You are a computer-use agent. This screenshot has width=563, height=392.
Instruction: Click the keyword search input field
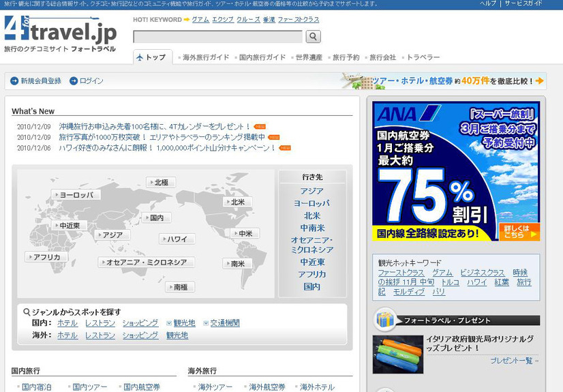click(x=217, y=37)
